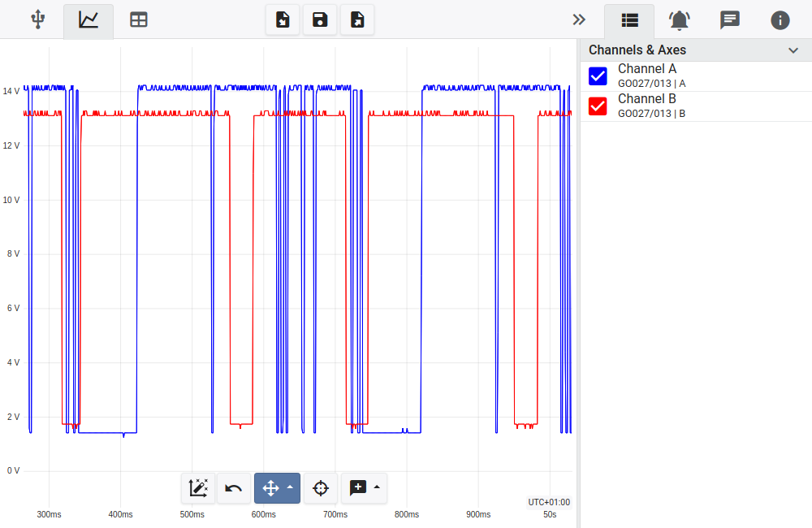Screen dimensions: 812x528
Task: Switch to the graph view tab
Action: click(x=89, y=20)
